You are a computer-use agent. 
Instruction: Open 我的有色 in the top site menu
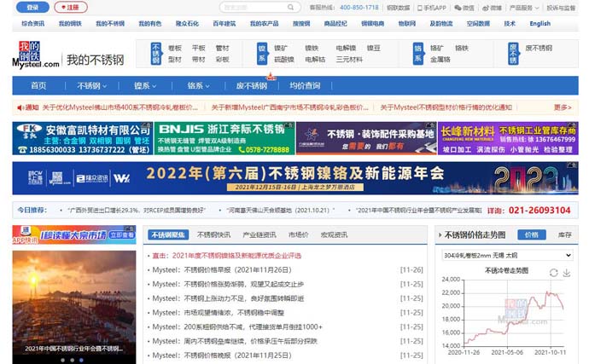coord(150,24)
